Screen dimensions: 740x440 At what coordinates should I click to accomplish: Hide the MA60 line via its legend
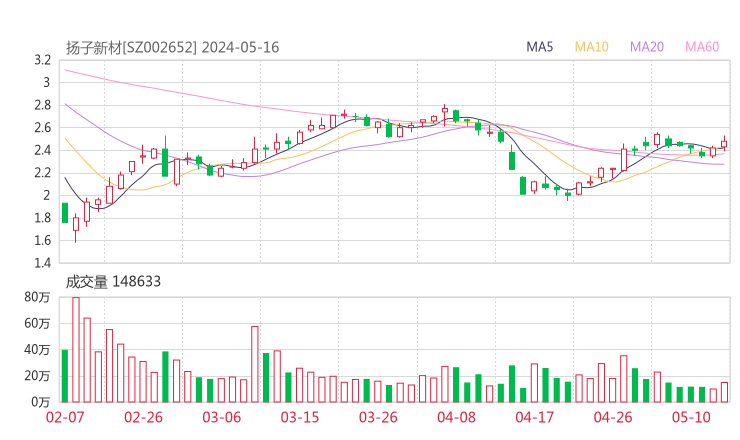click(x=702, y=47)
